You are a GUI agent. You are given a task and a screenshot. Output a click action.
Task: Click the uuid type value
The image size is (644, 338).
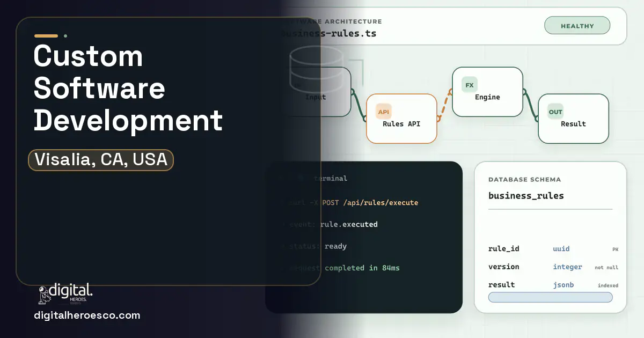point(561,249)
